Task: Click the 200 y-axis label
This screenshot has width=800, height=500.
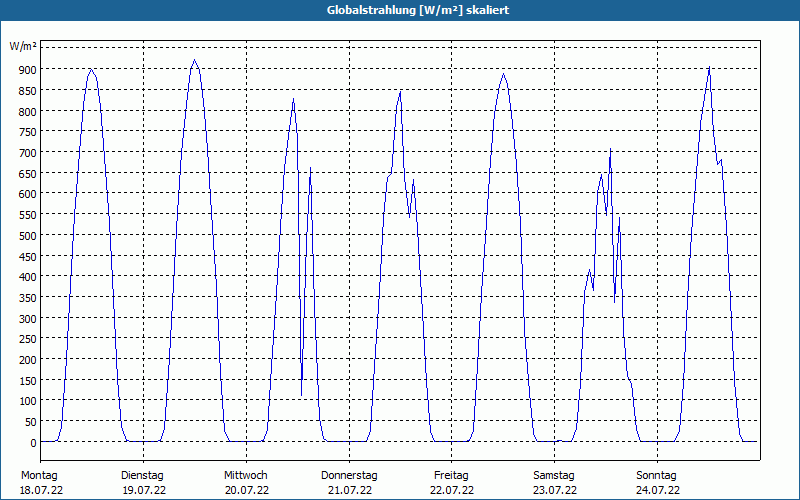Action: [x=28, y=360]
